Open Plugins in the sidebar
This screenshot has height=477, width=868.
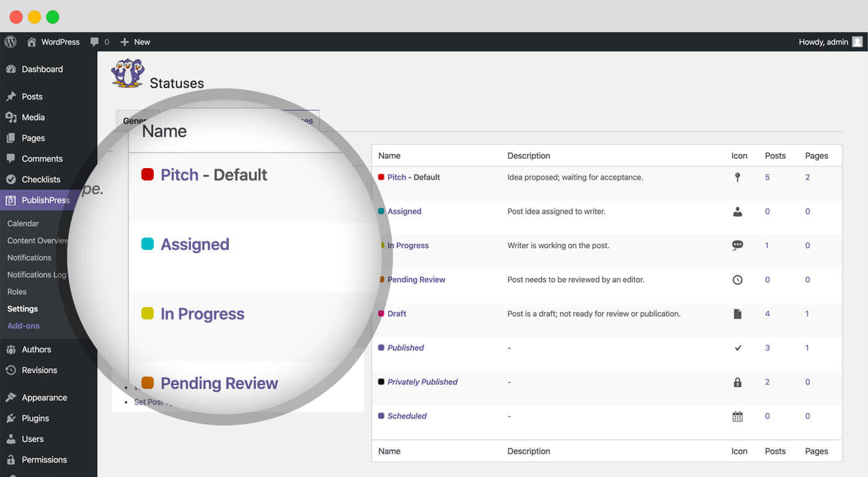point(35,418)
